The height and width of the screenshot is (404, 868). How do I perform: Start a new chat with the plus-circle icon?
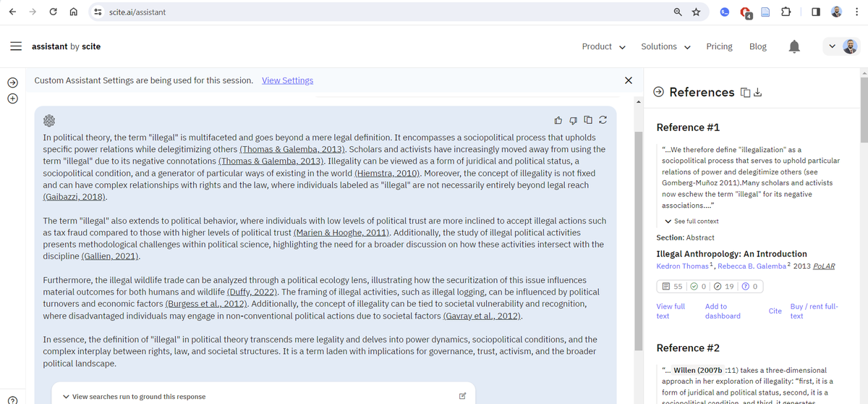[x=12, y=98]
